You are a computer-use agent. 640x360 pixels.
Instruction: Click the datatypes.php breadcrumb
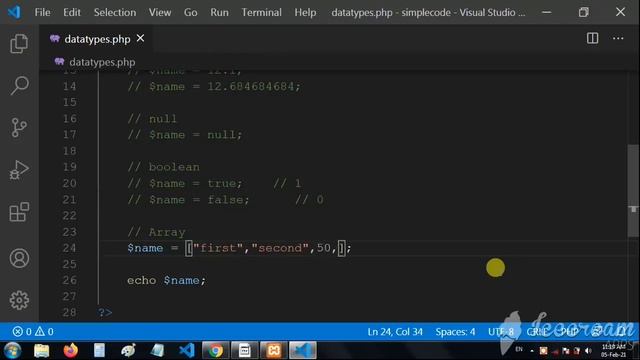point(102,62)
